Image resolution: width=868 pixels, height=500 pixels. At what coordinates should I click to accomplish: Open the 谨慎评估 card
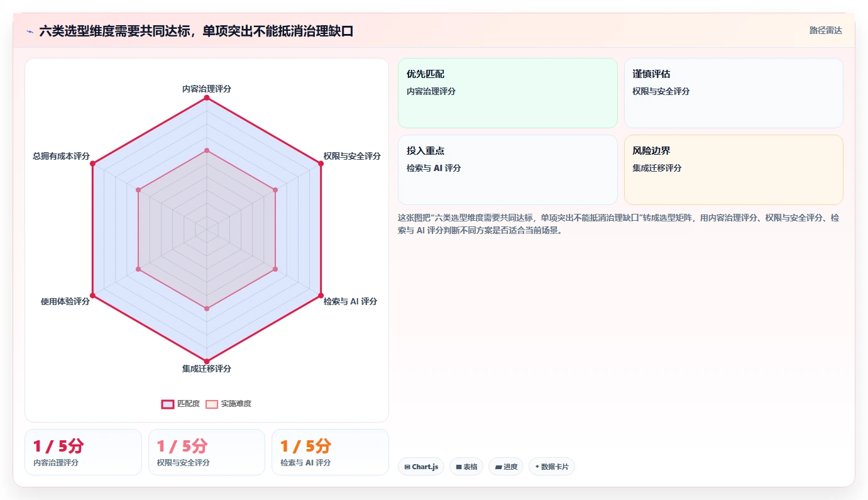pos(733,93)
